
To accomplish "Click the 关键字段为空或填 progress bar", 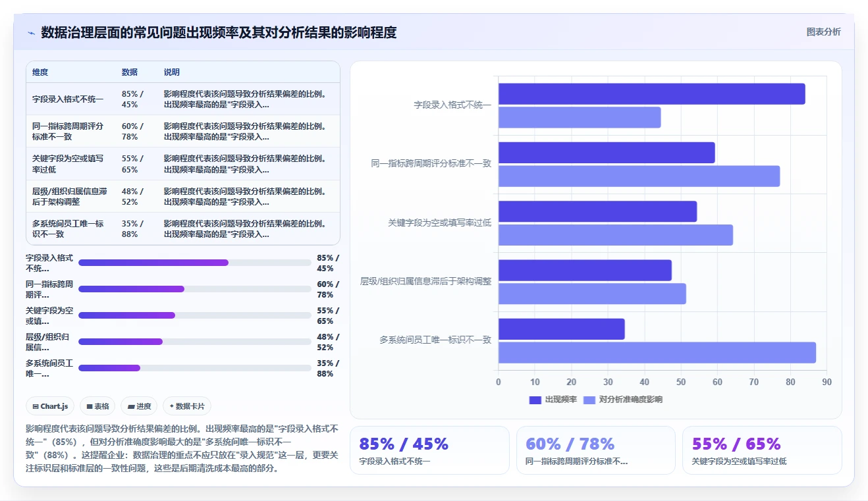I will click(195, 315).
